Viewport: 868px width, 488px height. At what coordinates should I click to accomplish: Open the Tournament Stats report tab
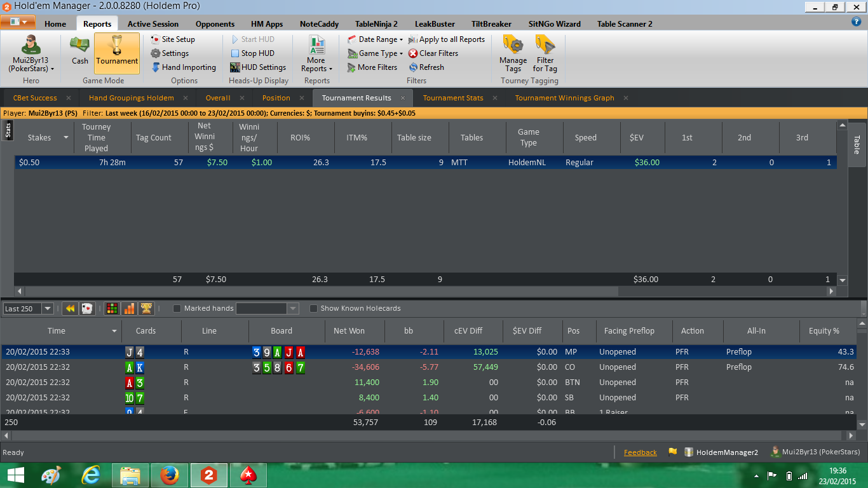click(x=453, y=98)
